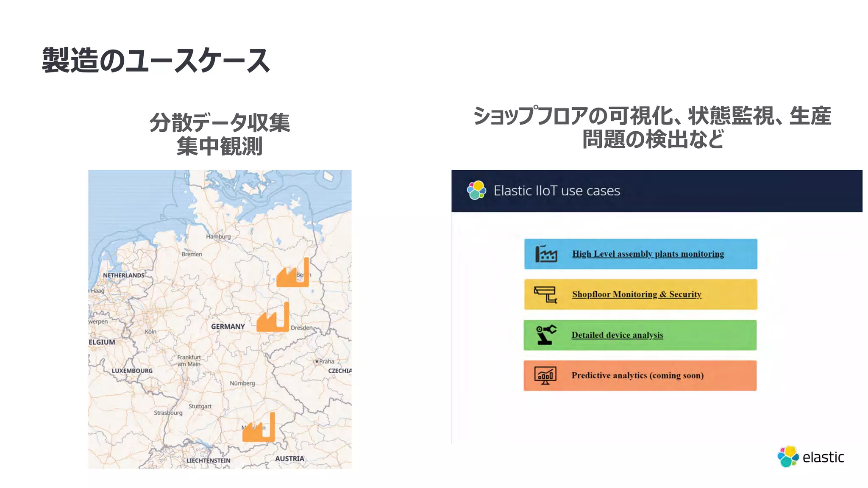Click the NETHERLANDS map label
The height and width of the screenshot is (488, 868).
pos(124,275)
